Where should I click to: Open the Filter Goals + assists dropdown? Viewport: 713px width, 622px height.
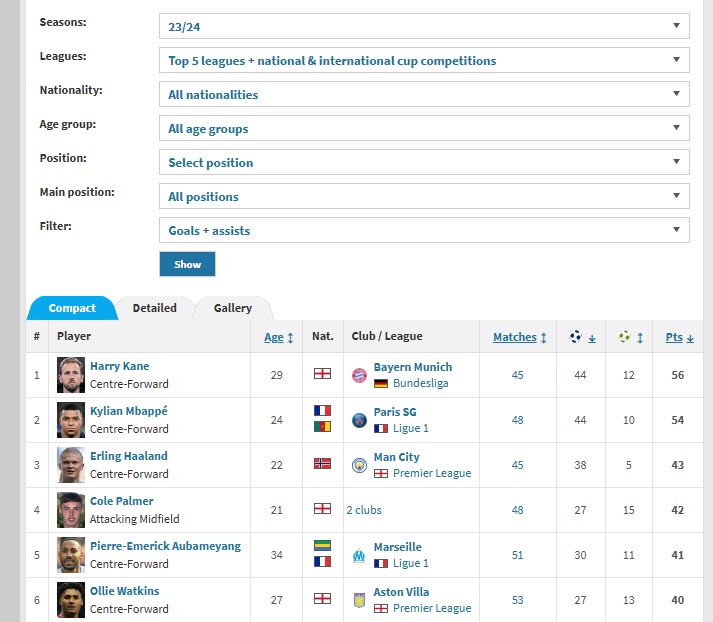(424, 230)
